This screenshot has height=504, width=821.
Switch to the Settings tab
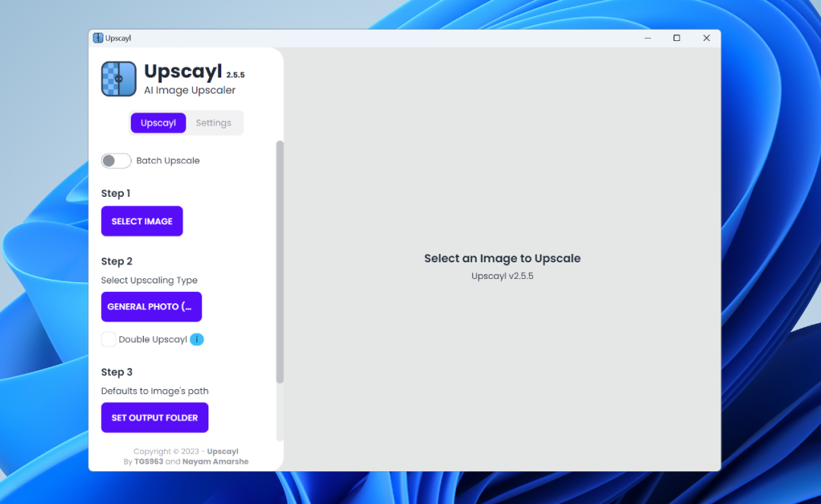point(214,123)
